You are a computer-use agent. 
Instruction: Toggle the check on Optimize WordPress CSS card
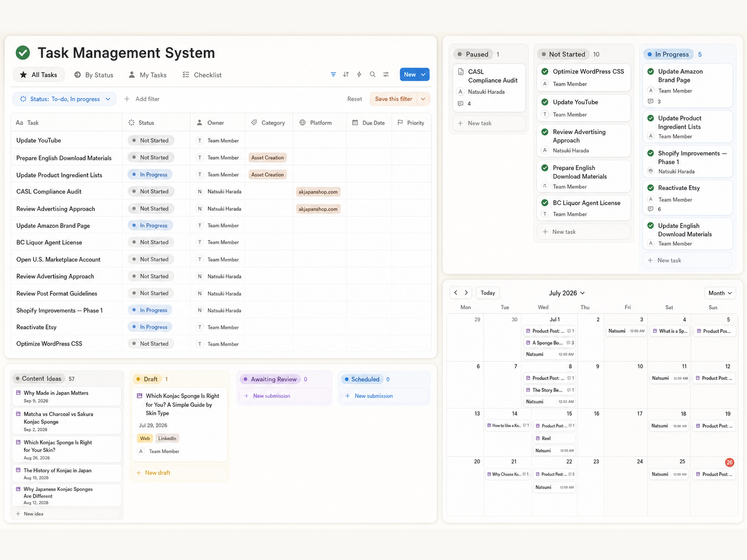click(545, 71)
